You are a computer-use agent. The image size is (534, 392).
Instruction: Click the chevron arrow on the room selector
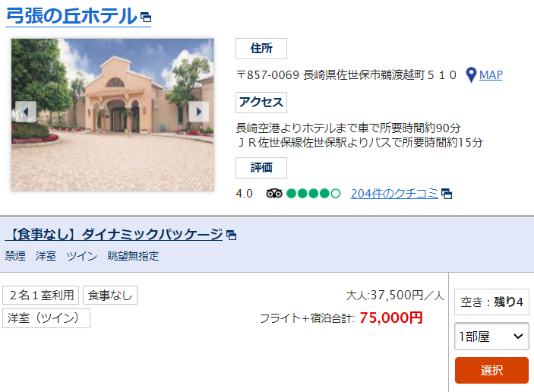pyautogui.click(x=518, y=337)
